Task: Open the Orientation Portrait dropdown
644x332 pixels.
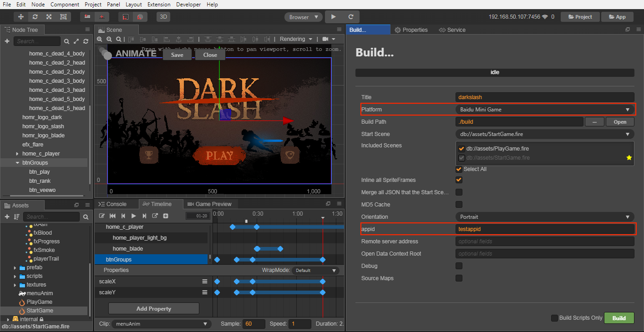Action: (545, 216)
